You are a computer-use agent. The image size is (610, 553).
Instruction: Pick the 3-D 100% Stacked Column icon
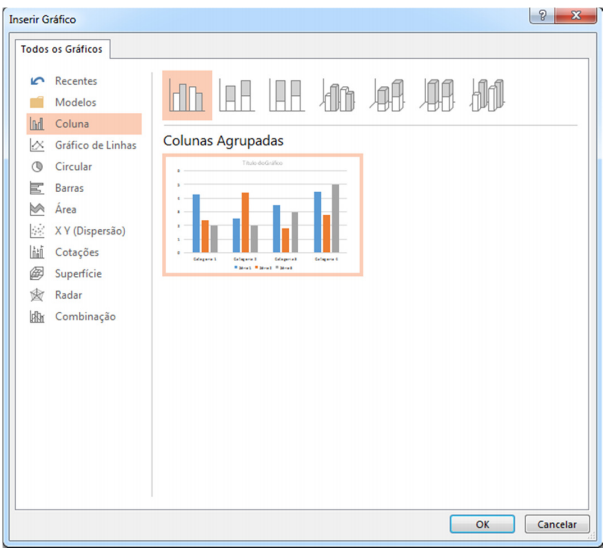438,95
